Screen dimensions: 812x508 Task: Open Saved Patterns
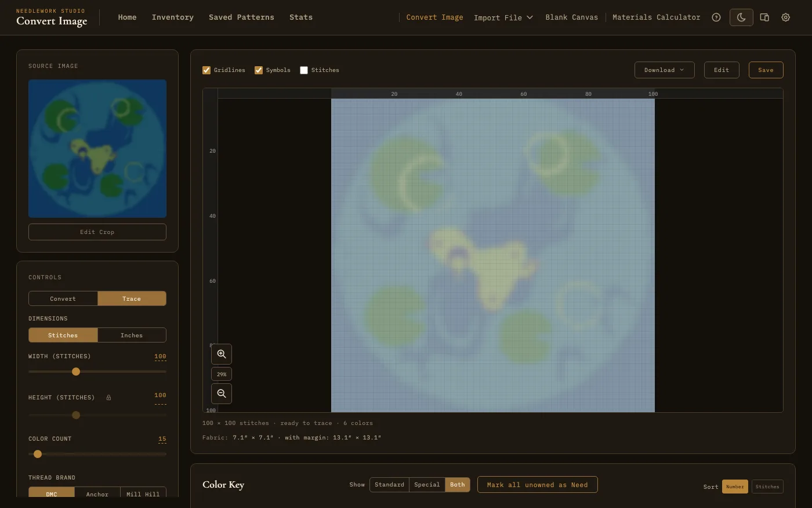click(241, 17)
